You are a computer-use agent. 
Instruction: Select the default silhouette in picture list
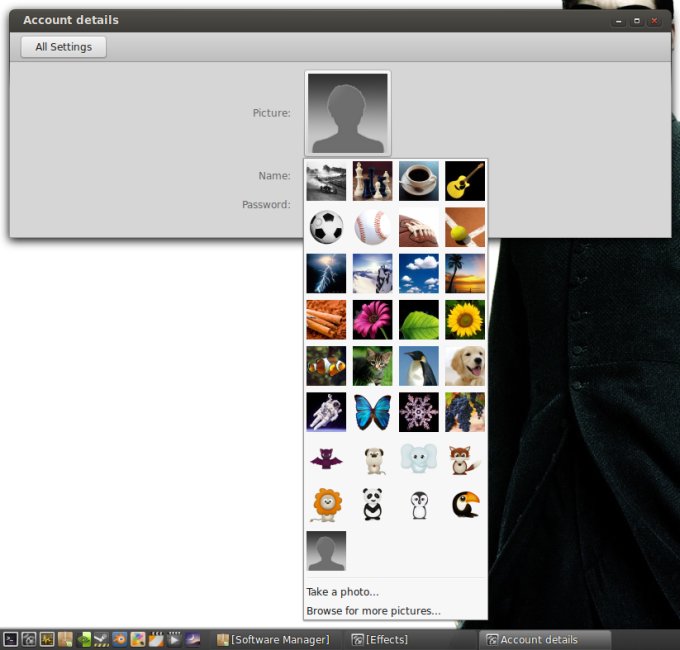coord(326,551)
